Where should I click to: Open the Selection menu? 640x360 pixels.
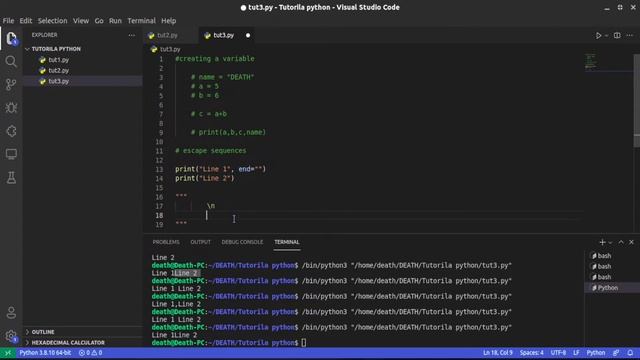(x=52, y=21)
